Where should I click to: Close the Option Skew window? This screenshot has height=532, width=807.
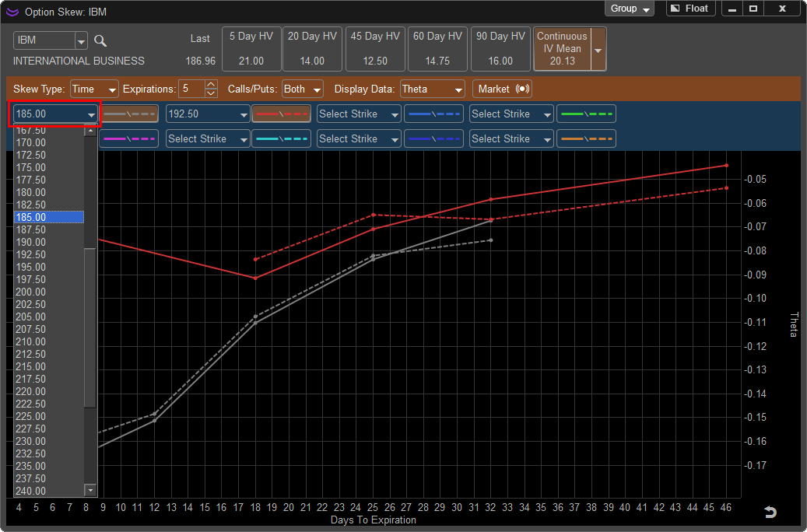point(782,9)
